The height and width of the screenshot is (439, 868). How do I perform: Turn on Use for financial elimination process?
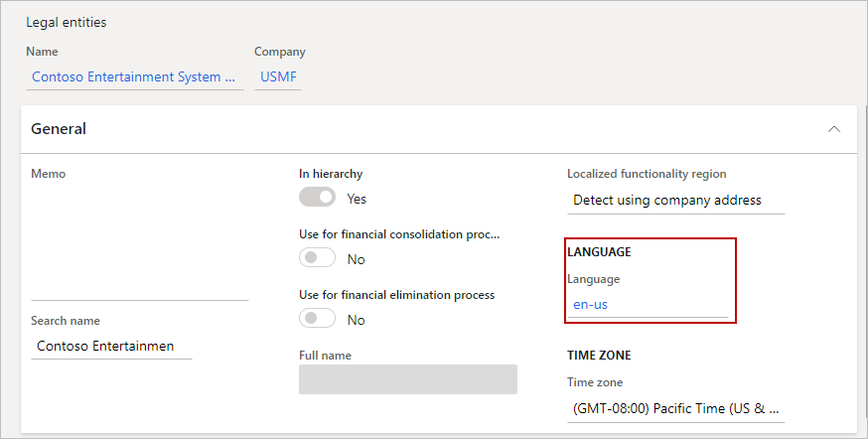(318, 319)
